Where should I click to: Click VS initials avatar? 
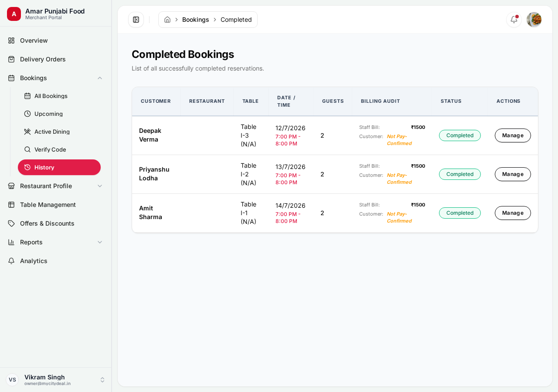click(x=12, y=380)
